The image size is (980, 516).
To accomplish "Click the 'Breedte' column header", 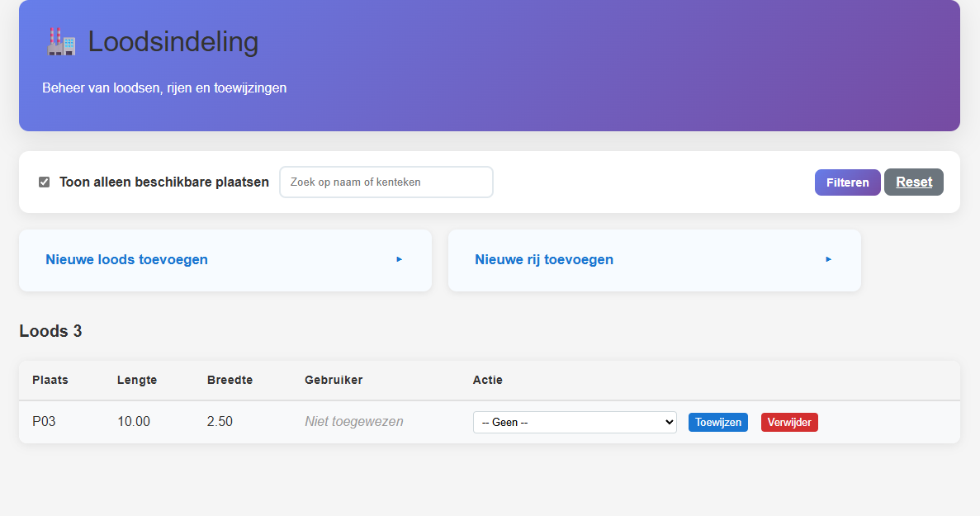I will (230, 380).
